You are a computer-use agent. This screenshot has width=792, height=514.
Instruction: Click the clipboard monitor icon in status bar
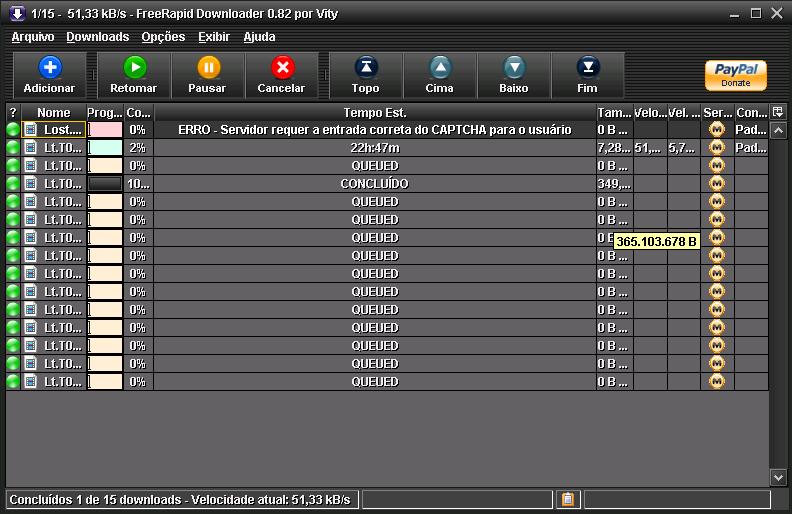click(567, 499)
